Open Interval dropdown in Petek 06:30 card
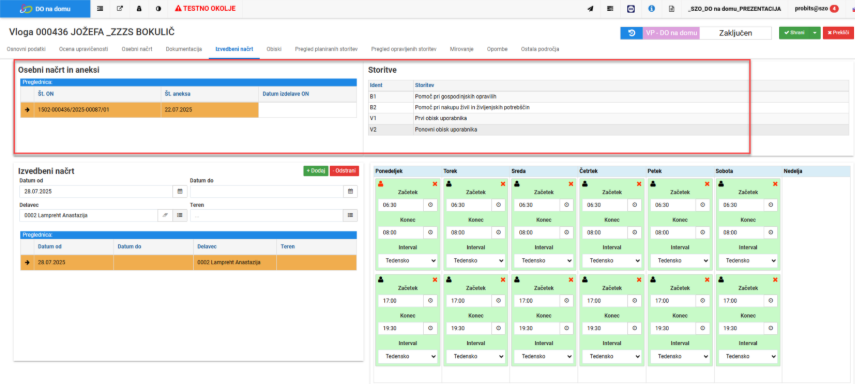The image size is (855, 384). (679, 260)
